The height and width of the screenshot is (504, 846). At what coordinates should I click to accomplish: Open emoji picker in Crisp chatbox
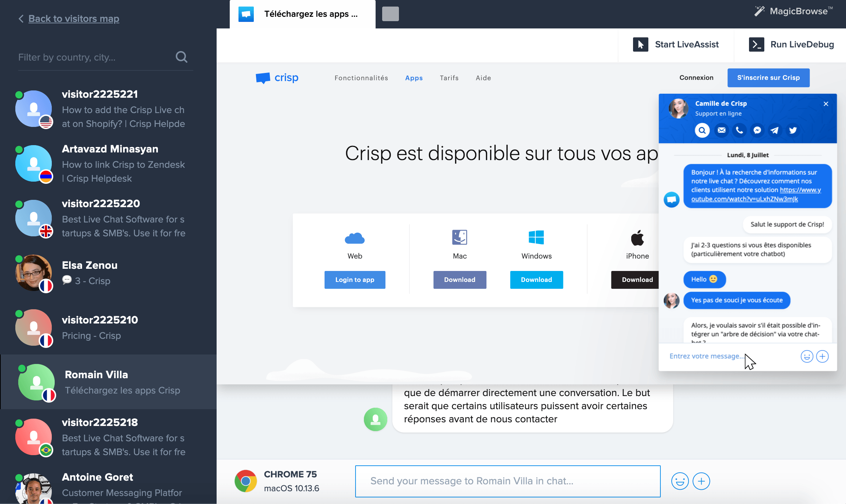click(807, 356)
